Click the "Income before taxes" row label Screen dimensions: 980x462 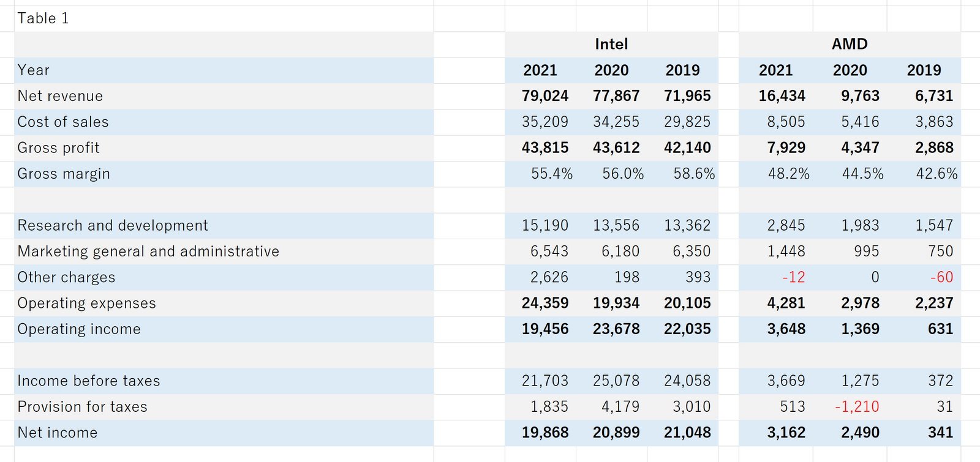coord(89,381)
